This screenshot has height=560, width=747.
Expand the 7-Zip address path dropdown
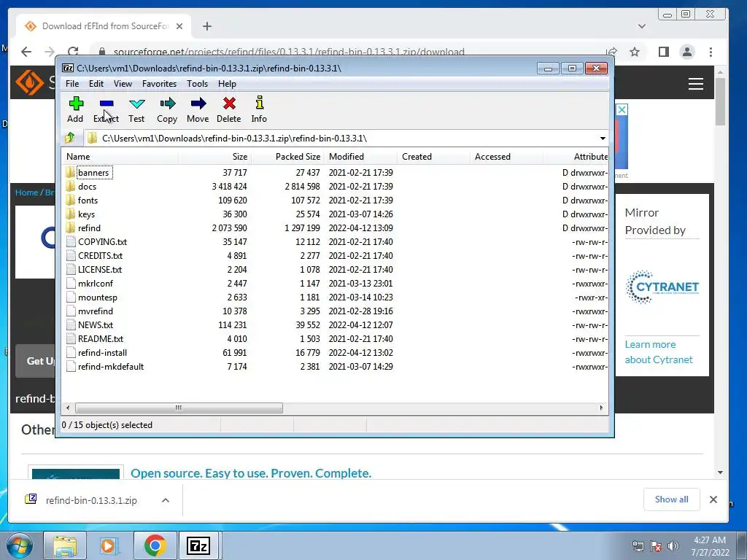603,138
